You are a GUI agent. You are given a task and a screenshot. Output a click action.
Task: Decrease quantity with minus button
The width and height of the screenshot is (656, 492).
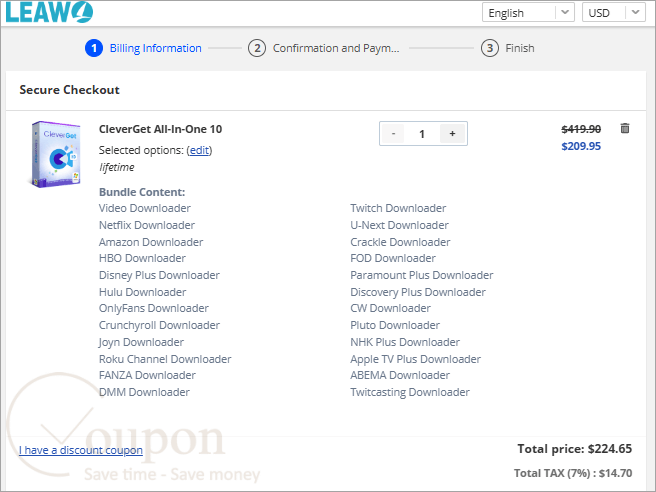tap(393, 134)
